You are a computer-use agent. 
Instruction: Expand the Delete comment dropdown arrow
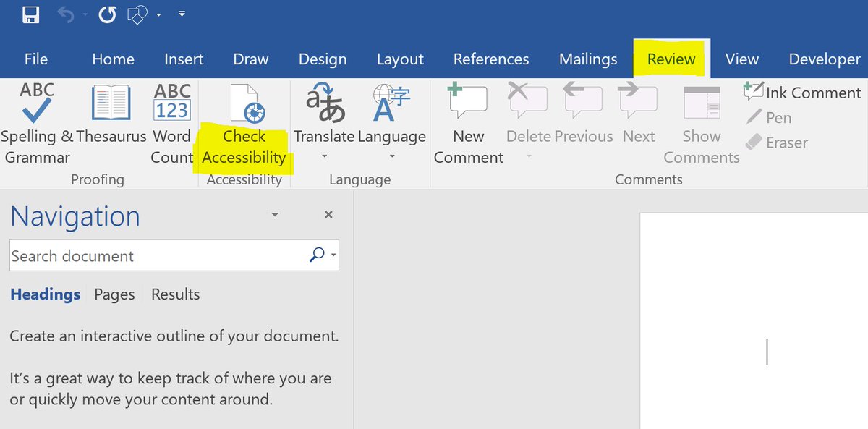pos(529,156)
